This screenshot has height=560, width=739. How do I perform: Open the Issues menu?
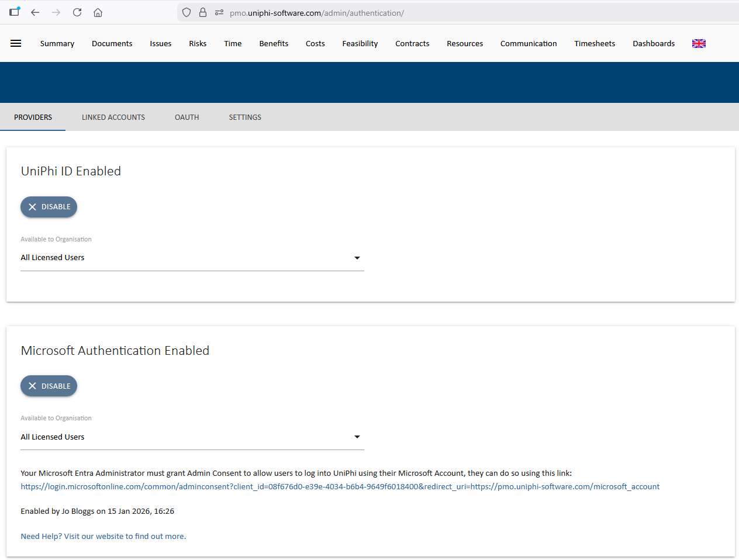click(x=160, y=43)
